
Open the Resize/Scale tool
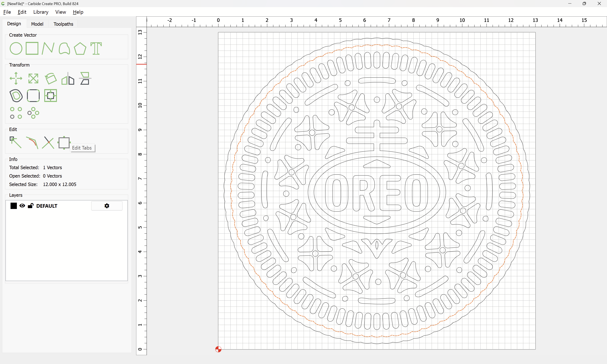tap(33, 79)
